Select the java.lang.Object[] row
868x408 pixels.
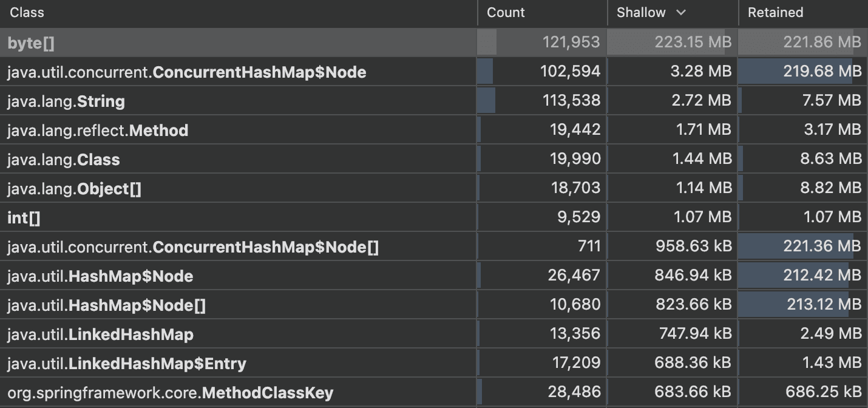coord(74,189)
